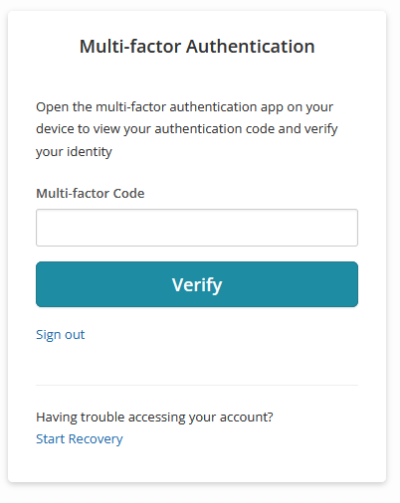Click the 'device to view' instruction line
Image resolution: width=400 pixels, height=503 pixels.
(x=187, y=129)
